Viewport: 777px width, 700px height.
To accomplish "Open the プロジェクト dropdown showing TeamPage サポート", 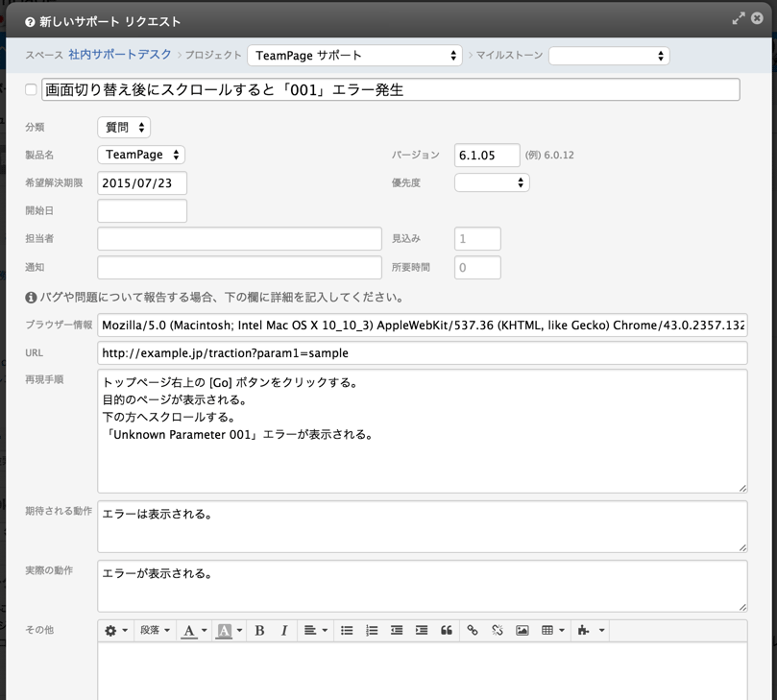I will coord(354,56).
